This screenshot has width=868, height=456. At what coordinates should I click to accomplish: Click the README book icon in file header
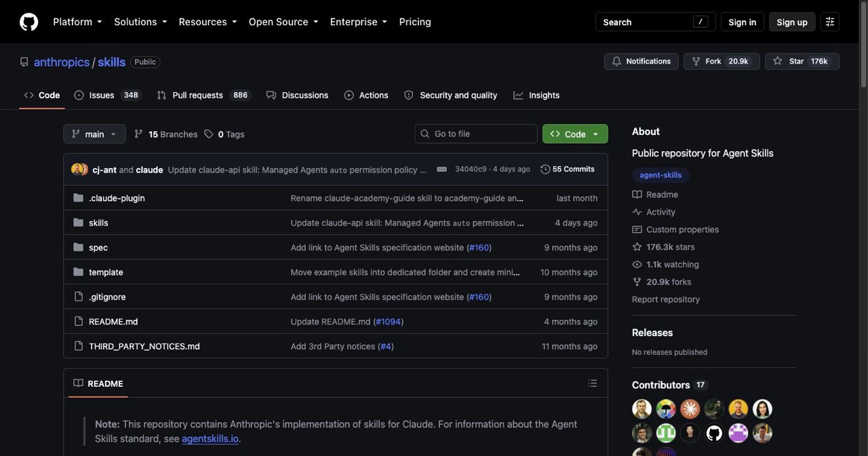click(79, 384)
